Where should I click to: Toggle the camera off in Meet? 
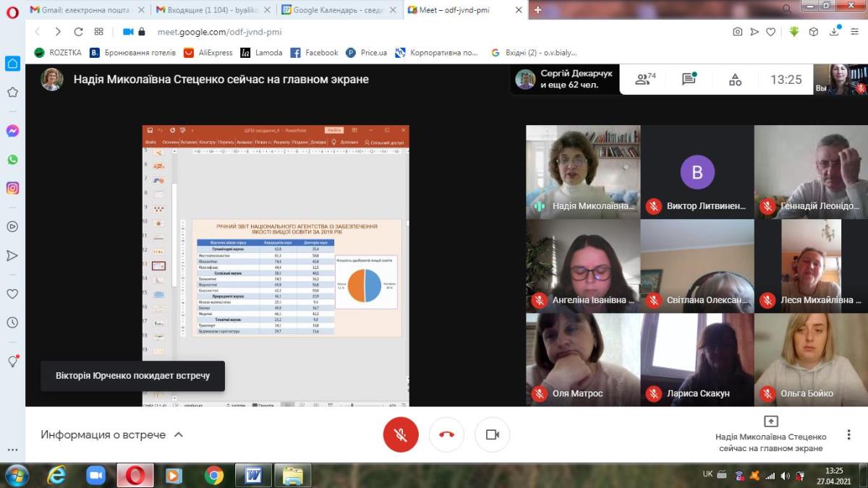[x=492, y=435]
